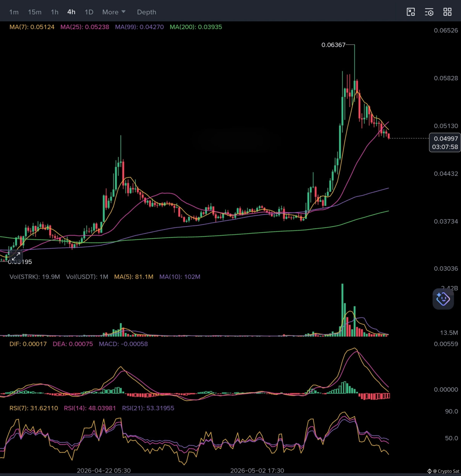Click the RSI(14): 48.03981 label
The image size is (461, 476).
90,408
